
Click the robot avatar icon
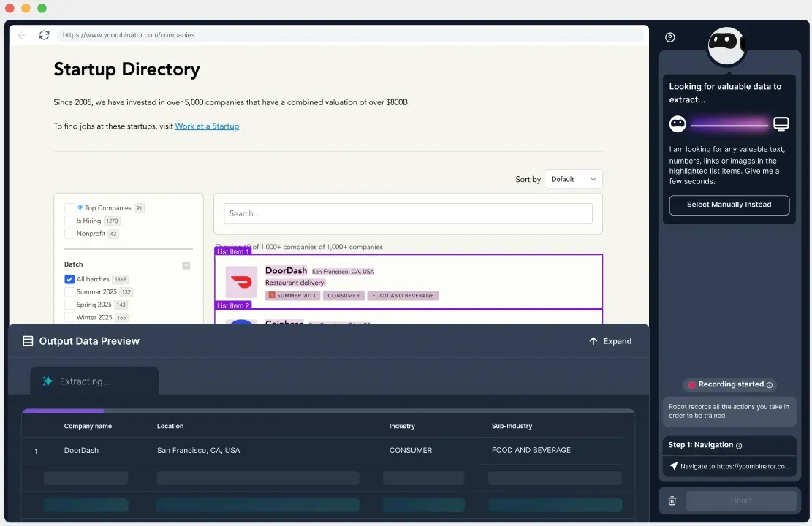726,45
